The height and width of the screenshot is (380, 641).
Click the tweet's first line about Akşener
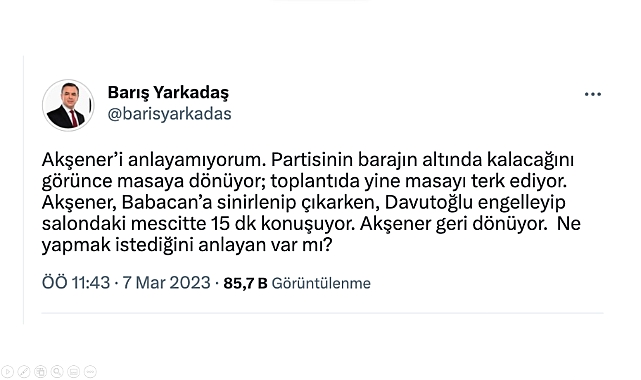point(308,160)
